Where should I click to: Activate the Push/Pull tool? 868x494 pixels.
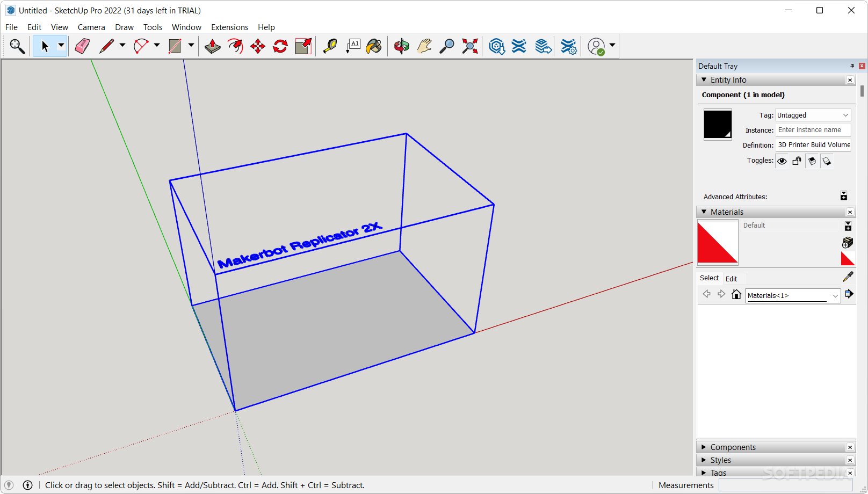[x=213, y=47]
